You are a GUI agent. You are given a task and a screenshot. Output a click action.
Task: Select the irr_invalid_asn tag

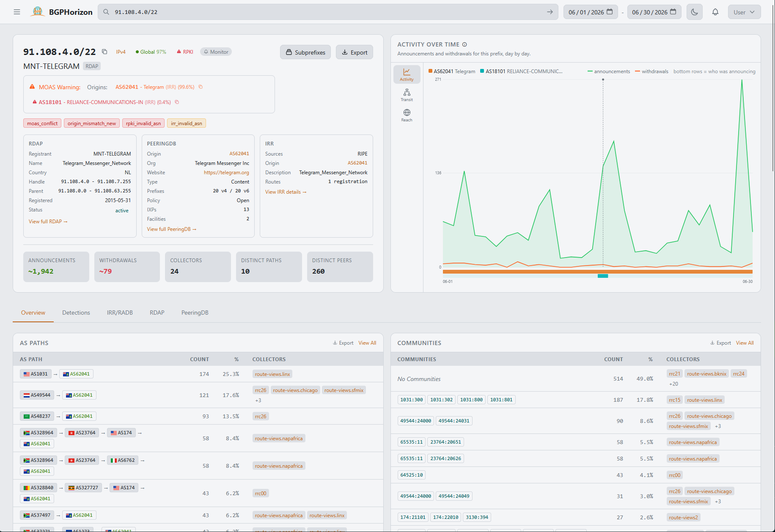(187, 123)
